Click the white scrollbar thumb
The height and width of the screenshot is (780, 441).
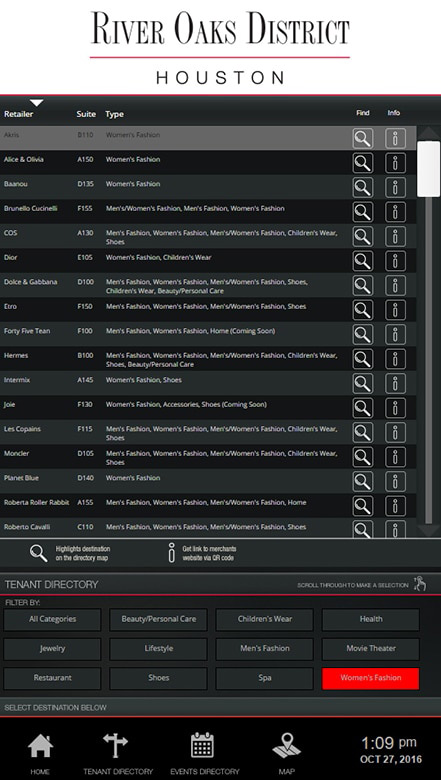pyautogui.click(x=429, y=169)
